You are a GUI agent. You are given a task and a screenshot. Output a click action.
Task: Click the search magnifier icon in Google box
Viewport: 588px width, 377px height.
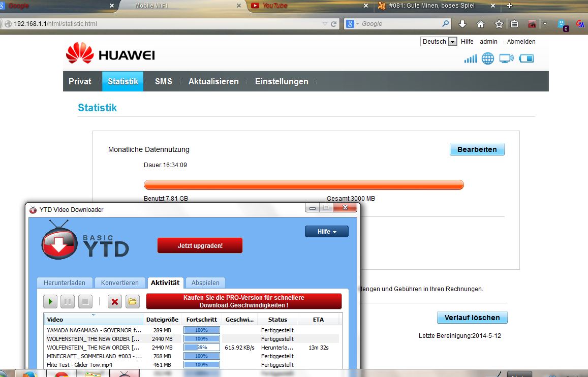[445, 23]
